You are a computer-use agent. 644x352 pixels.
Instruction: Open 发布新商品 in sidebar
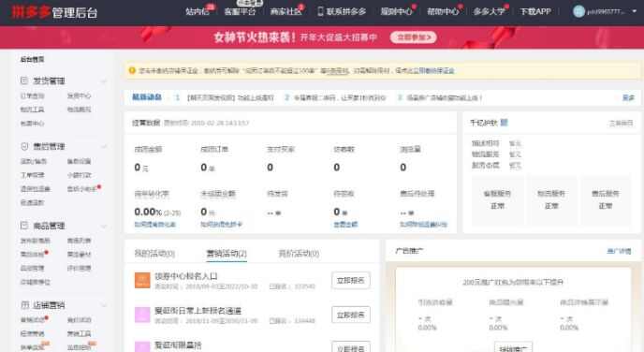coord(36,241)
